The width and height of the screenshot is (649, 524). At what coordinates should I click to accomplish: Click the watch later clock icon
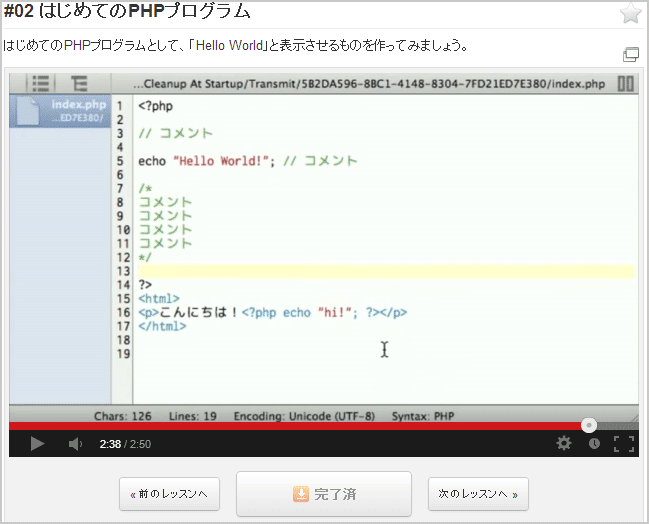(x=594, y=444)
